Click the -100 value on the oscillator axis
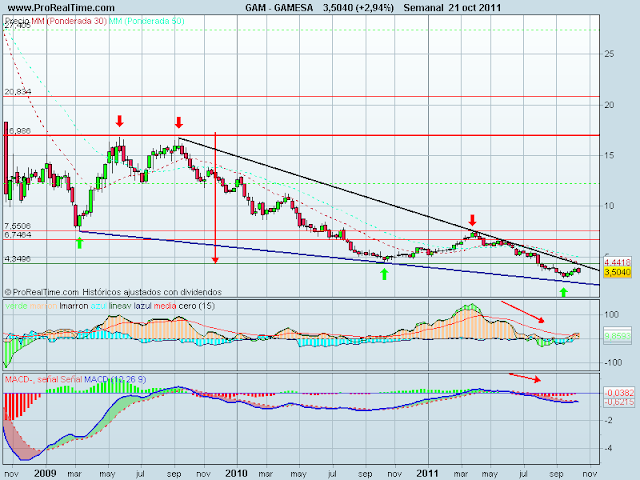Viewport: 640px width, 480px height. point(611,362)
